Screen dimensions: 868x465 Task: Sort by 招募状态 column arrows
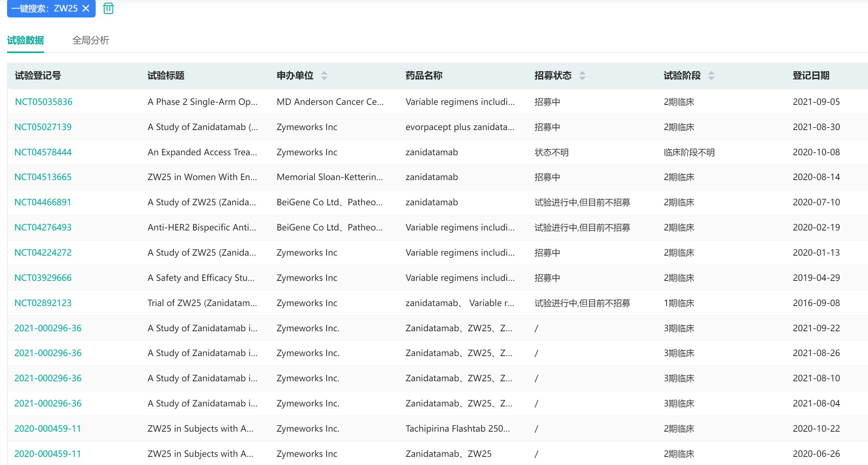point(582,76)
